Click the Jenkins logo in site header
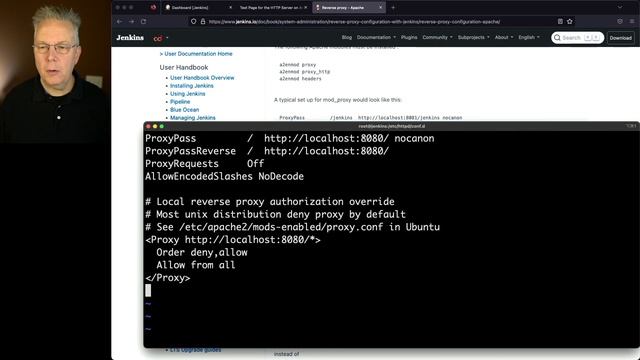640x360 pixels. click(130, 38)
